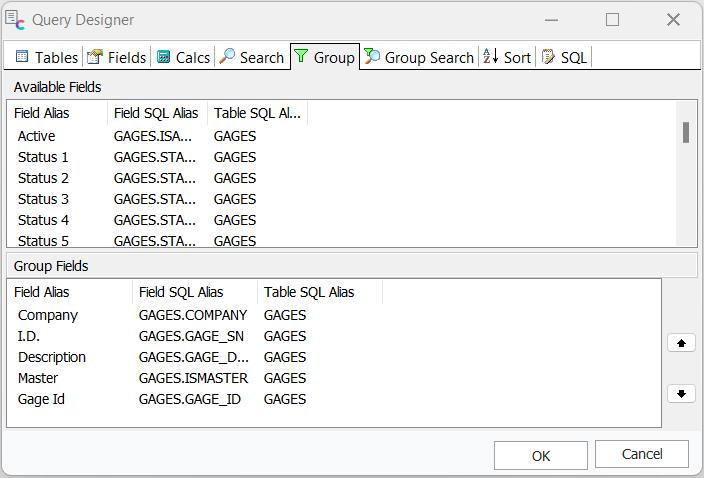
Task: Open the Sort tab
Action: [x=507, y=57]
